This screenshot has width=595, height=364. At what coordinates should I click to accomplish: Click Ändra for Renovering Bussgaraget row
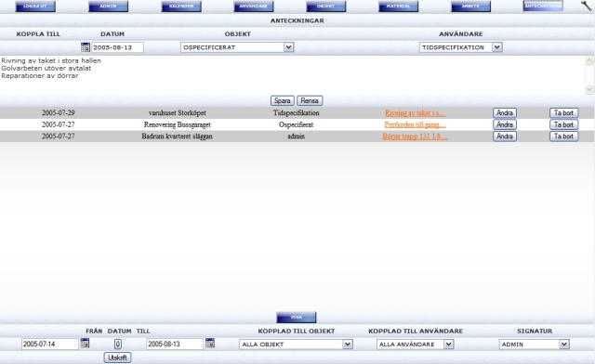point(505,124)
